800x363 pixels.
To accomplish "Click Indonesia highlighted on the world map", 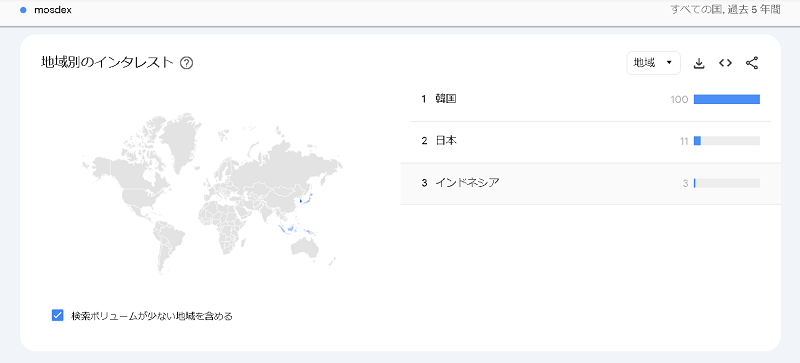I will click(x=292, y=229).
